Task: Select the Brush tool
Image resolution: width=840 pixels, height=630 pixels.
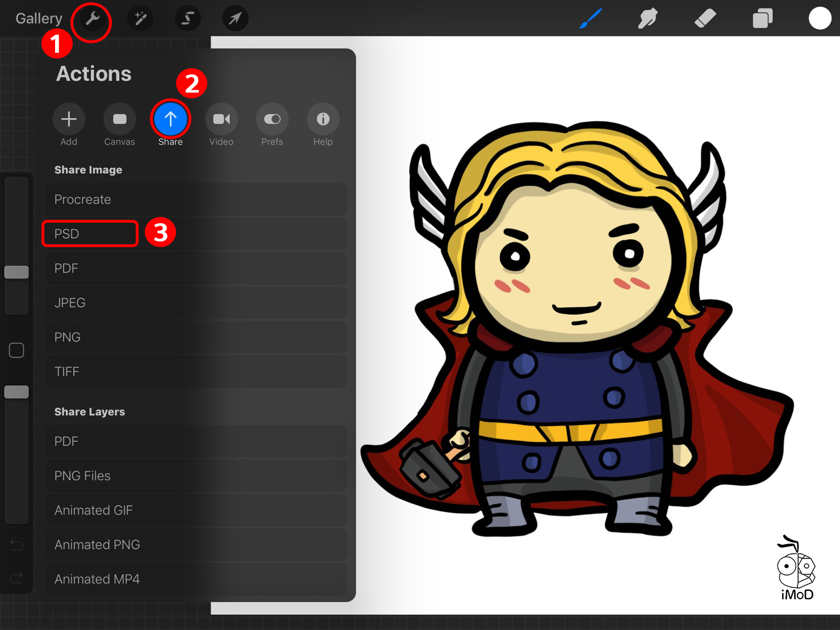Action: [x=591, y=19]
